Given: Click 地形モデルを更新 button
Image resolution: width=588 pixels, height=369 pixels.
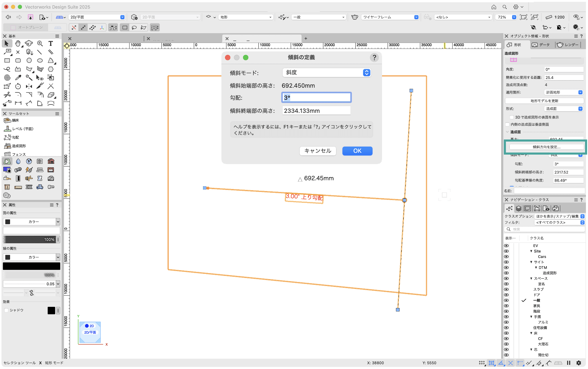Looking at the screenshot, I should click(x=544, y=101).
